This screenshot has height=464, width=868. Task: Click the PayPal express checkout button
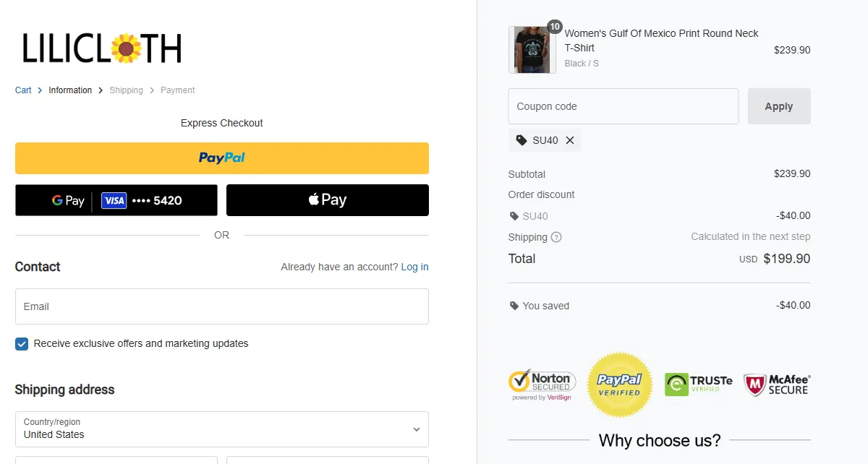[221, 158]
